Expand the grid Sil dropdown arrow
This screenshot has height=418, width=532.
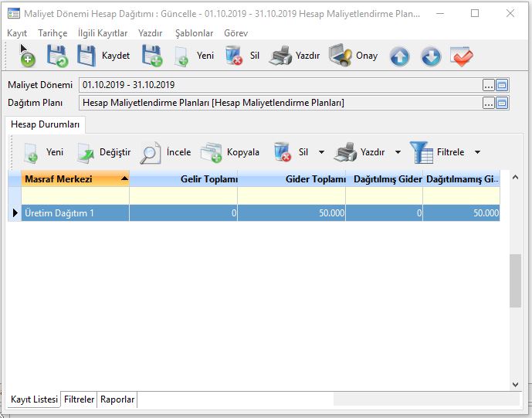coord(321,153)
